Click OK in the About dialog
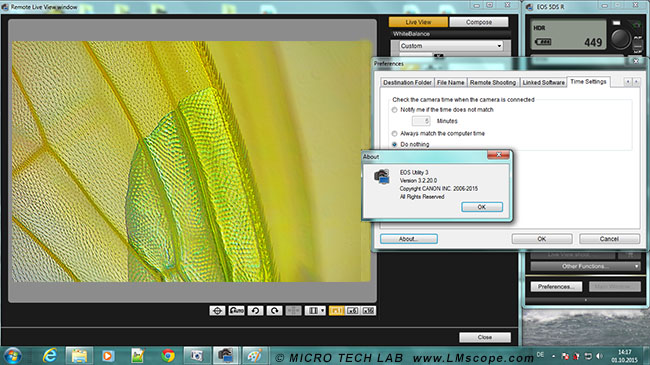 [482, 207]
